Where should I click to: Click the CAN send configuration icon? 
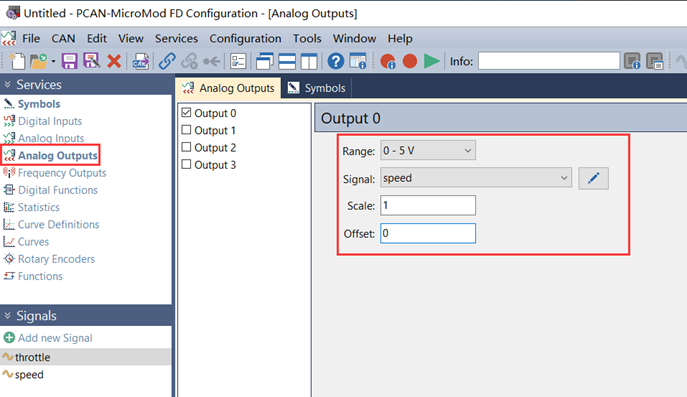[x=141, y=61]
